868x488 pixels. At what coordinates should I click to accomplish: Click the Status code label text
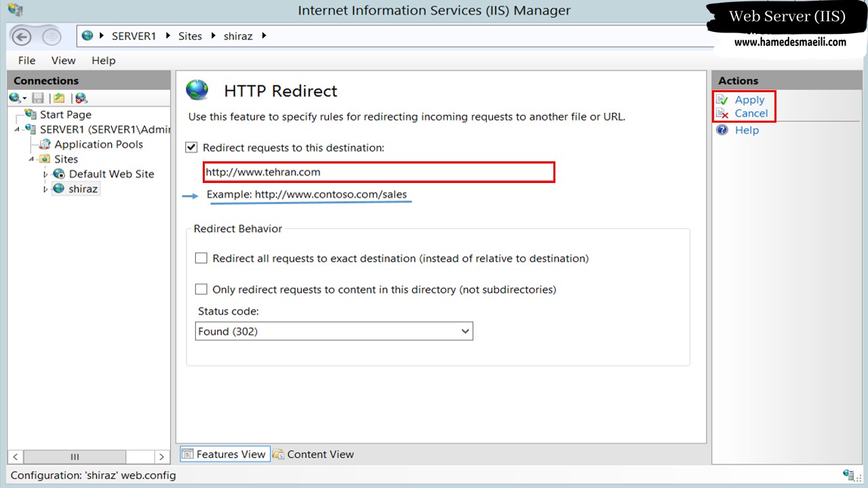(228, 311)
